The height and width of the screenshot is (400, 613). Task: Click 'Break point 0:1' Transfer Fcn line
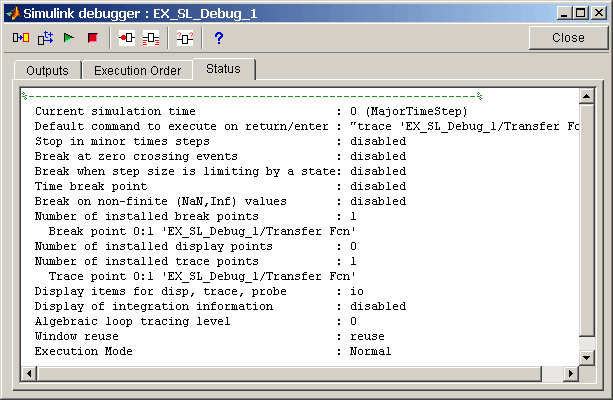coord(202,231)
